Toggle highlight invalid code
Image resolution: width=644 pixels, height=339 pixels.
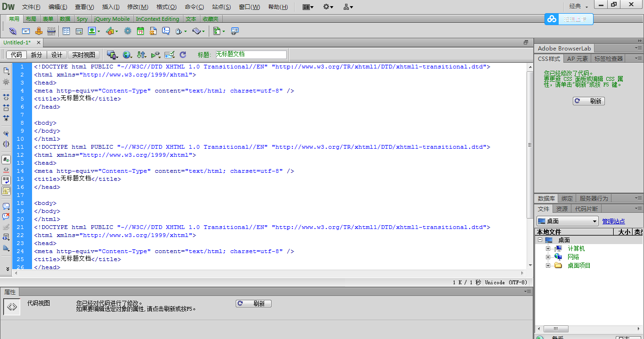6,170
